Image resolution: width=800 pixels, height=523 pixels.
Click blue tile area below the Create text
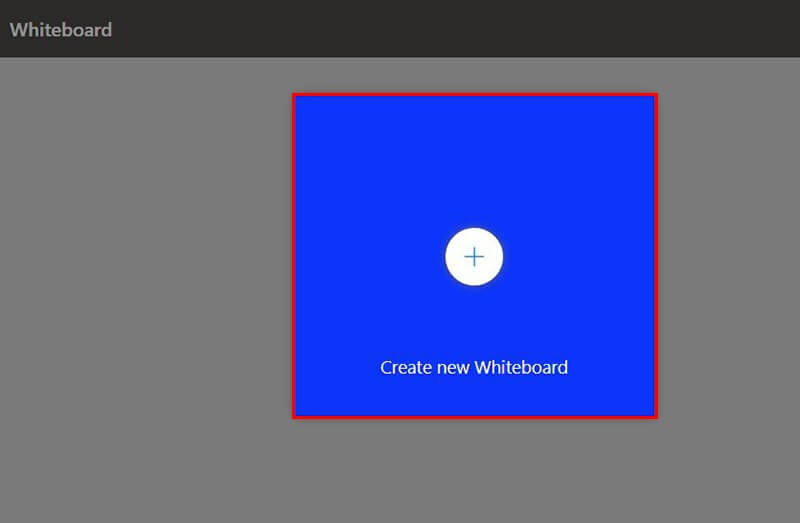474,396
